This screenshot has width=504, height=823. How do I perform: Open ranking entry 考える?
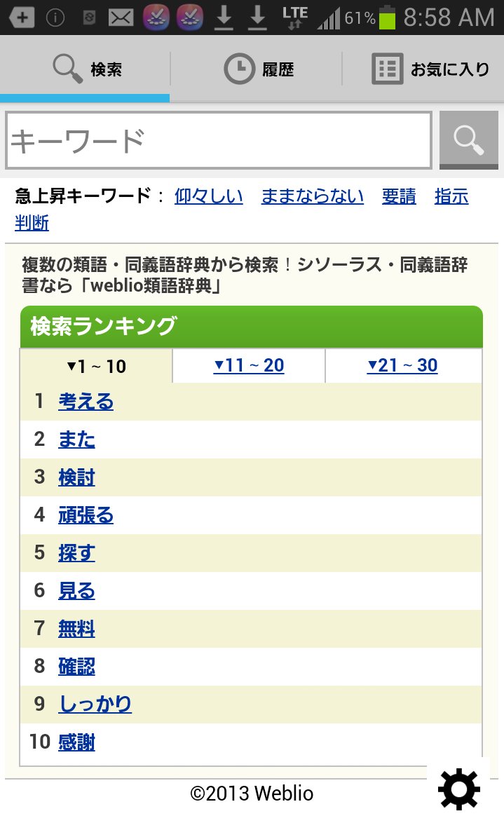pos(86,402)
